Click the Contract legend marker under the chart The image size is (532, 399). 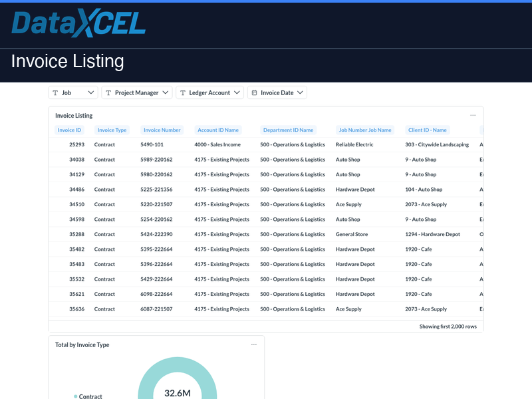[76, 396]
